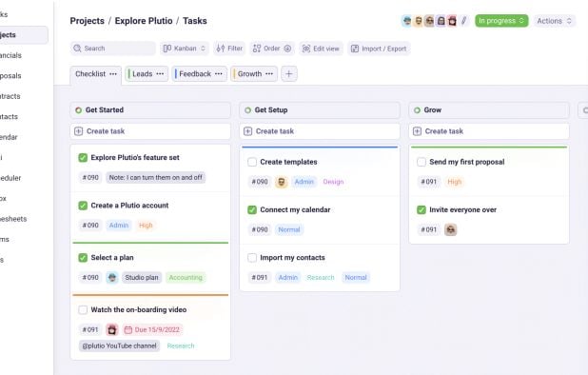This screenshot has height=375, width=588.
Task: Click the plus icon in Grow's Create task
Action: pyautogui.click(x=417, y=131)
